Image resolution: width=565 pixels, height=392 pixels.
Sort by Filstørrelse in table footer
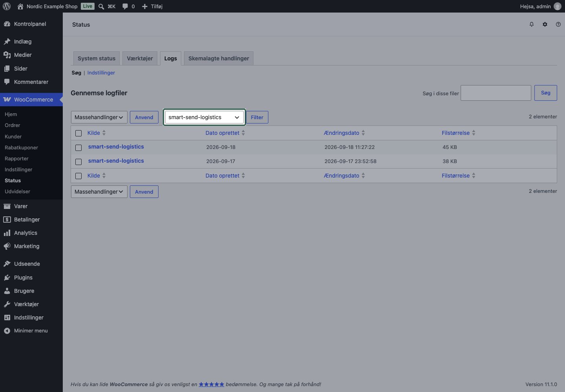(x=459, y=176)
